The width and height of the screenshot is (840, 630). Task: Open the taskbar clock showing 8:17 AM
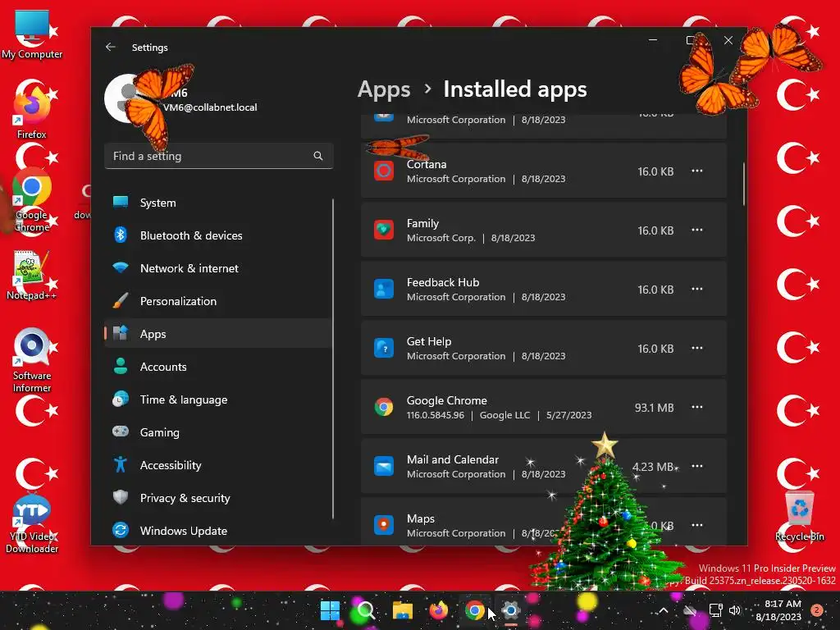pyautogui.click(x=779, y=610)
